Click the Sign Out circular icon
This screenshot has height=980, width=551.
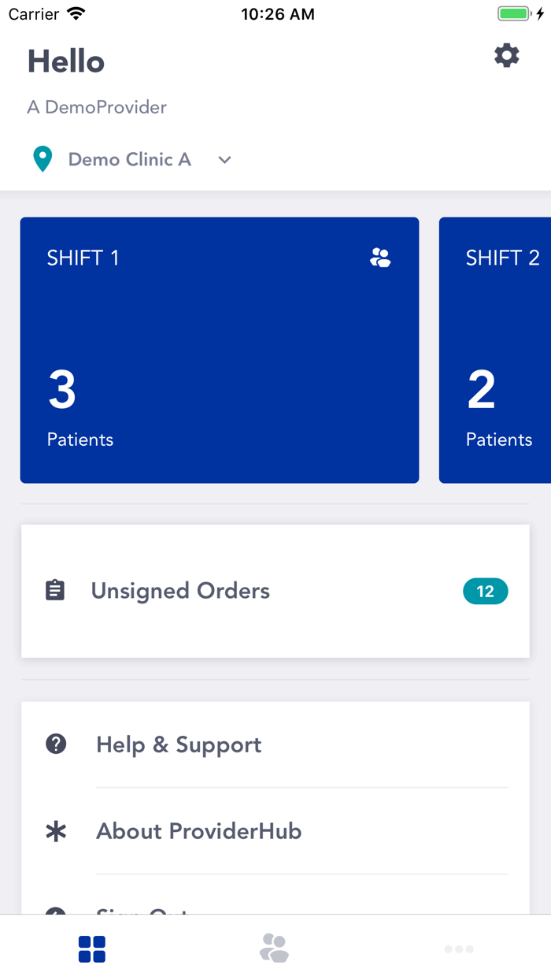coord(56,917)
